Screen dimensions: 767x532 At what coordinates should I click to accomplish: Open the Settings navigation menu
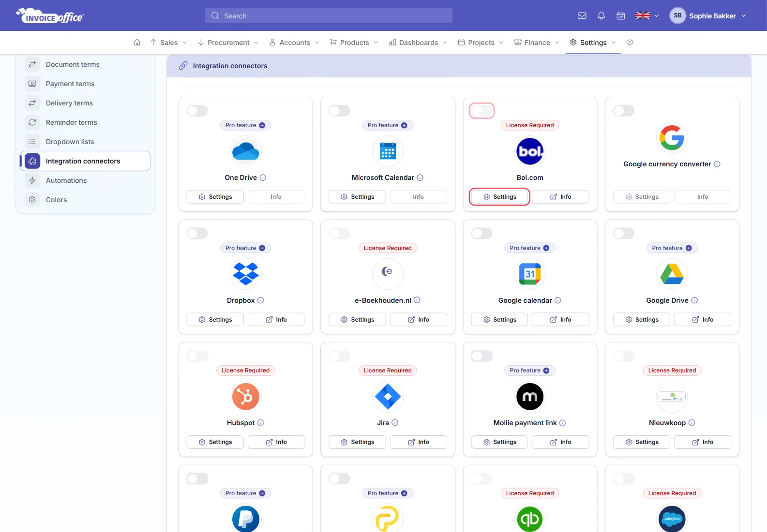pos(593,43)
